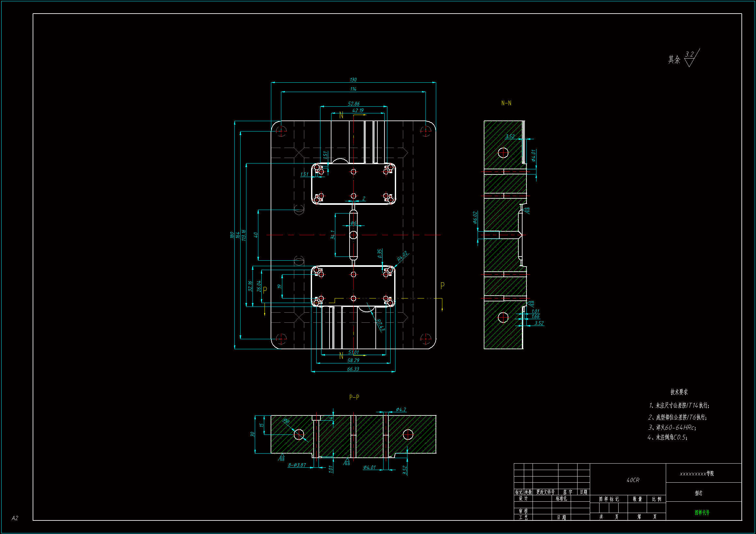
Task: Click the 型芯 part name cell
Action: pos(698,493)
